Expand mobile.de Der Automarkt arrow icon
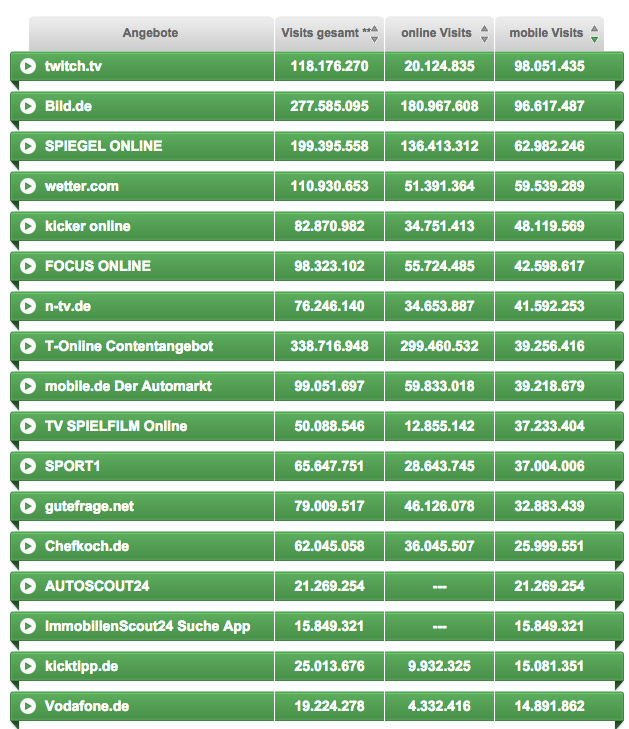This screenshot has width=629, height=729. coord(28,386)
